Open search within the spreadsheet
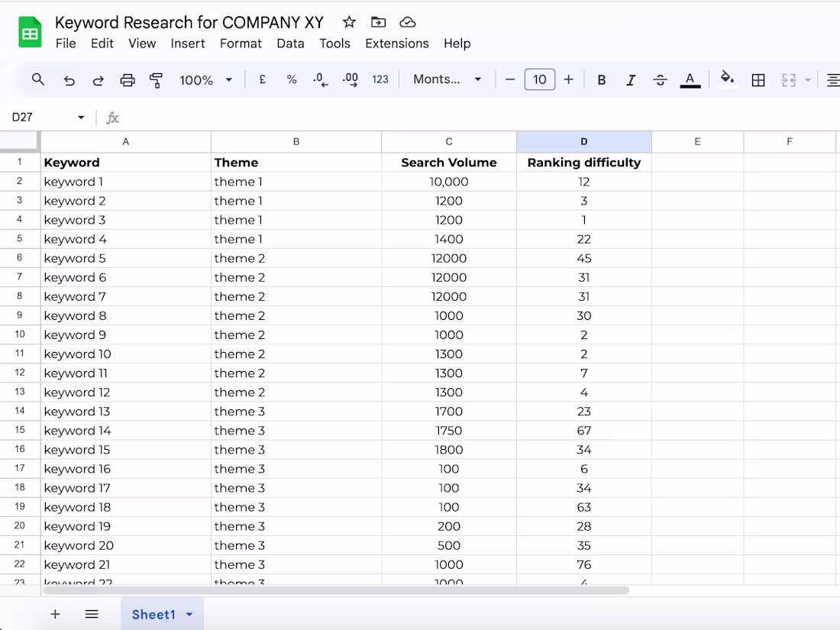The height and width of the screenshot is (630, 840). [x=38, y=79]
